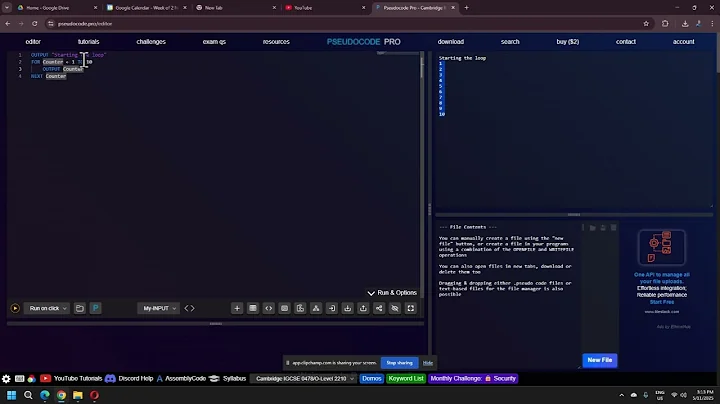
Task: Click the trash icon in File Contents header
Action: point(613,228)
